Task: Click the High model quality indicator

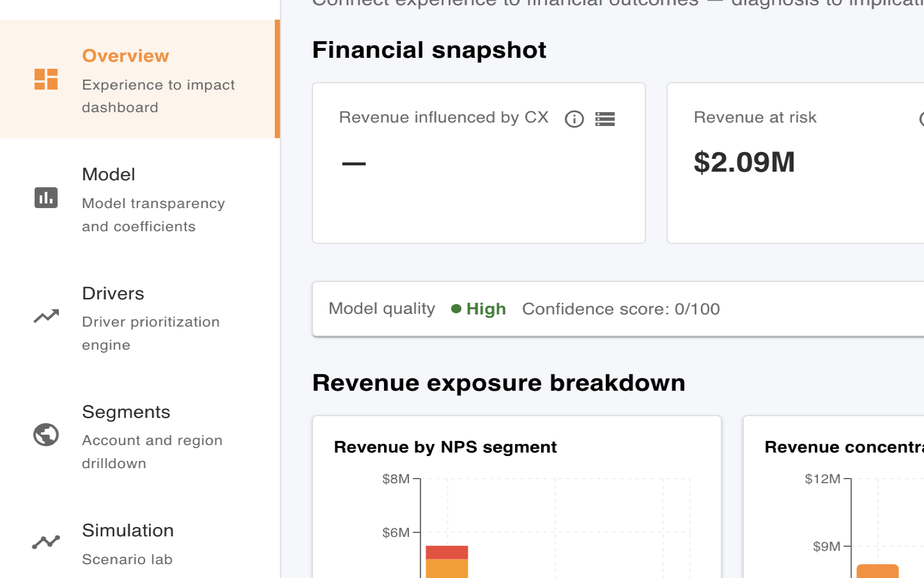Action: pos(479,309)
